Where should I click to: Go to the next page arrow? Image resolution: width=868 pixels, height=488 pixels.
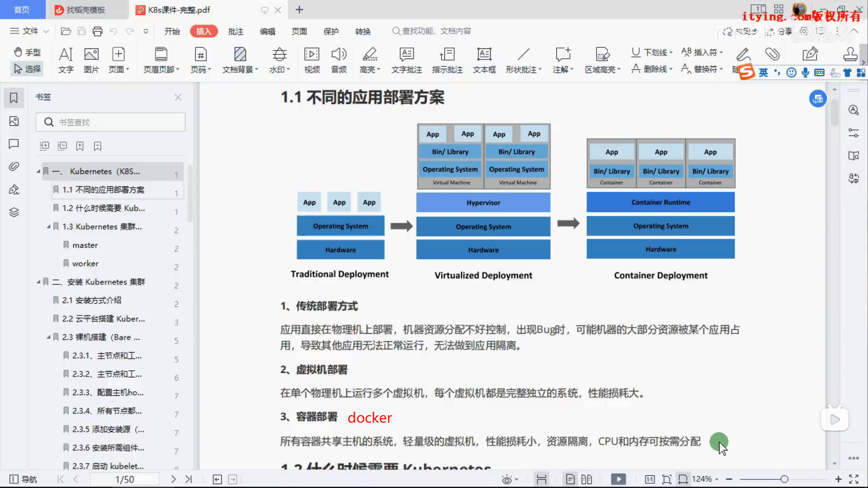pos(173,479)
